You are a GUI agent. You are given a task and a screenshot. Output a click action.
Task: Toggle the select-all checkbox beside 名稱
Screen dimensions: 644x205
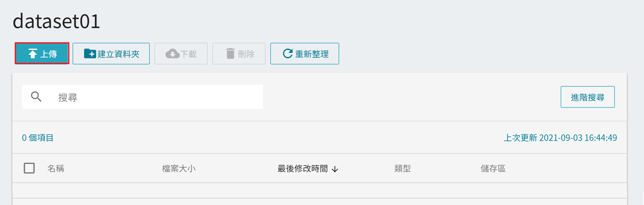(29, 168)
